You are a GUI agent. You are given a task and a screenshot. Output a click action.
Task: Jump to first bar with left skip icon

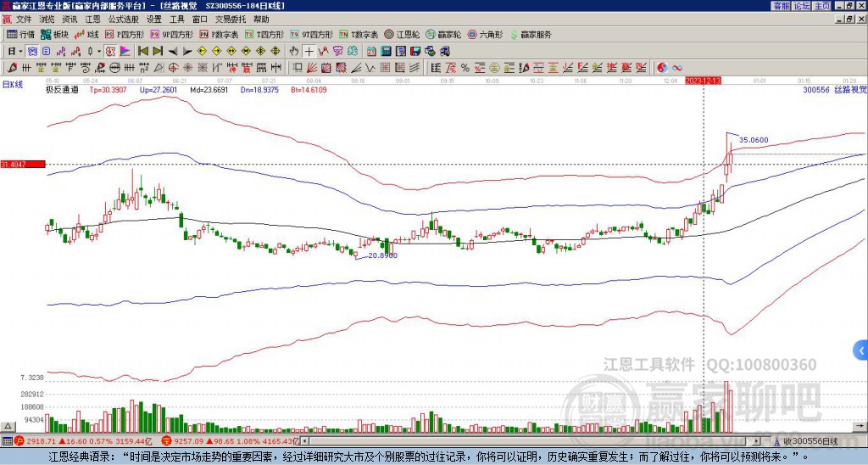point(143,51)
